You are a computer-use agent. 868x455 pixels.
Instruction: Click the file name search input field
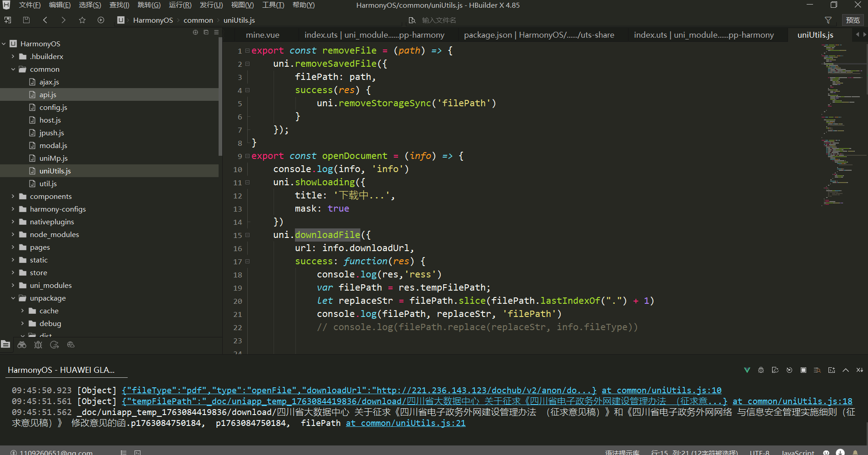coord(454,20)
